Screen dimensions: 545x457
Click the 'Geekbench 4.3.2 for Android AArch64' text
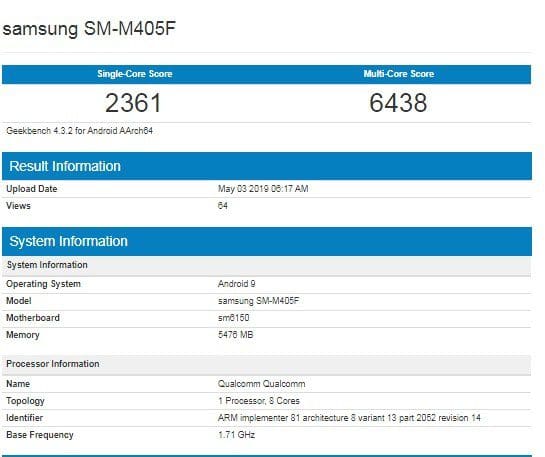tap(80, 131)
